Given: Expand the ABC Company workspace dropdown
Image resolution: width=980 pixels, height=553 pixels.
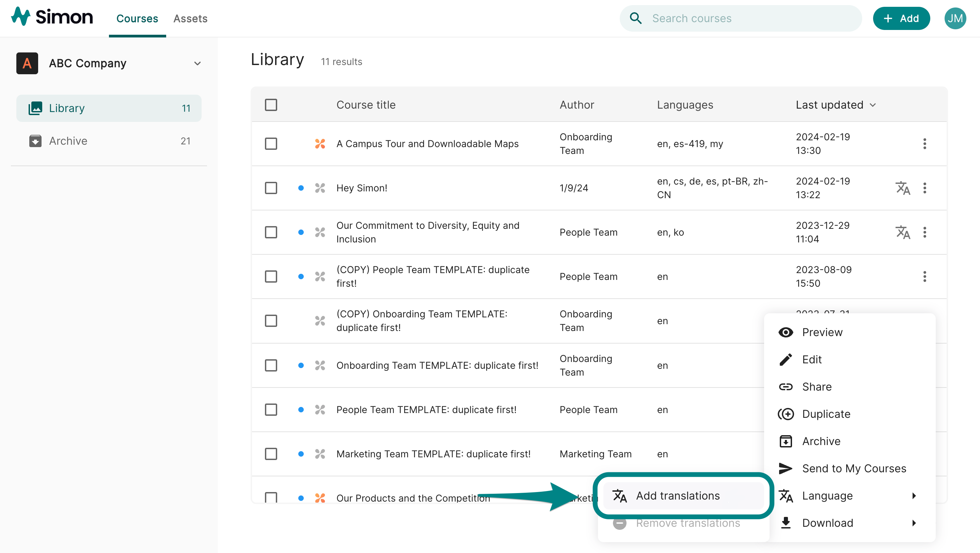Looking at the screenshot, I should pos(197,64).
